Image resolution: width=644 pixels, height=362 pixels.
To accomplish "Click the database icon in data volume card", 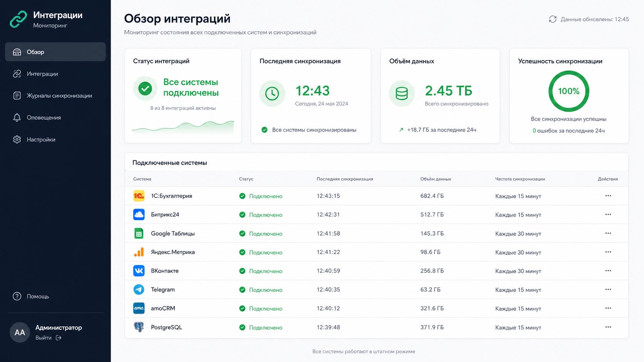I will click(x=402, y=93).
